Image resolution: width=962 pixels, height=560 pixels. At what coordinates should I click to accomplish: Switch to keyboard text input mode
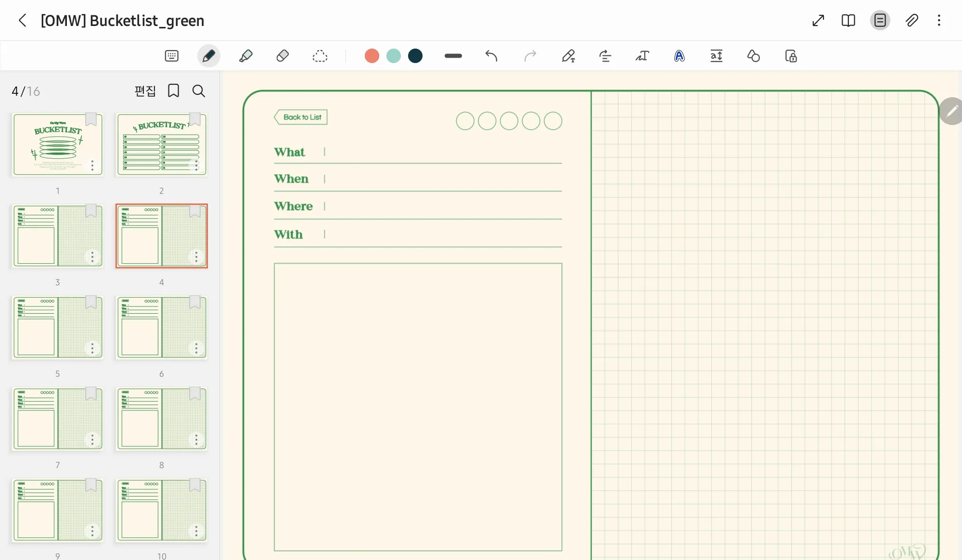(x=171, y=56)
